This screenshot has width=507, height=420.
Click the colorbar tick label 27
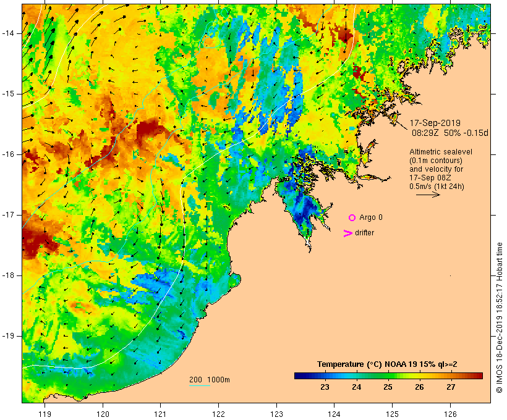pos(451,387)
